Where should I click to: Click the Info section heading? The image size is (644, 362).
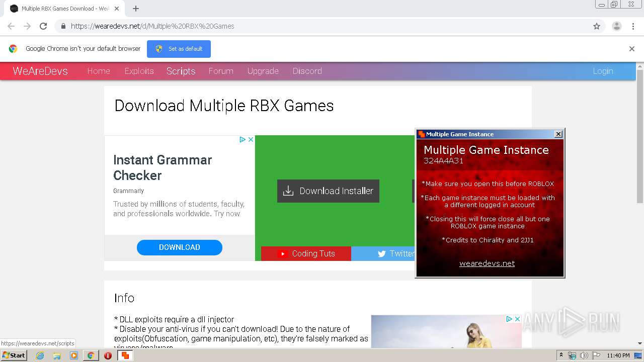[x=124, y=298]
